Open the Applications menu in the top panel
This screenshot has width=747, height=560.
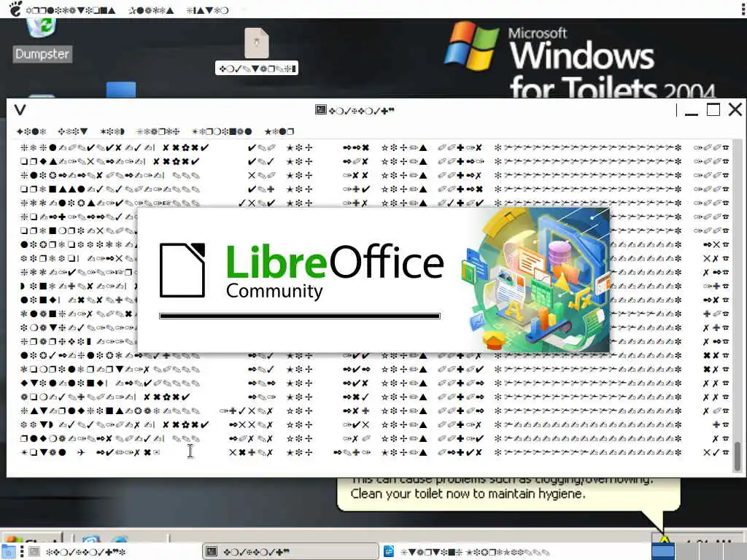pyautogui.click(x=71, y=10)
